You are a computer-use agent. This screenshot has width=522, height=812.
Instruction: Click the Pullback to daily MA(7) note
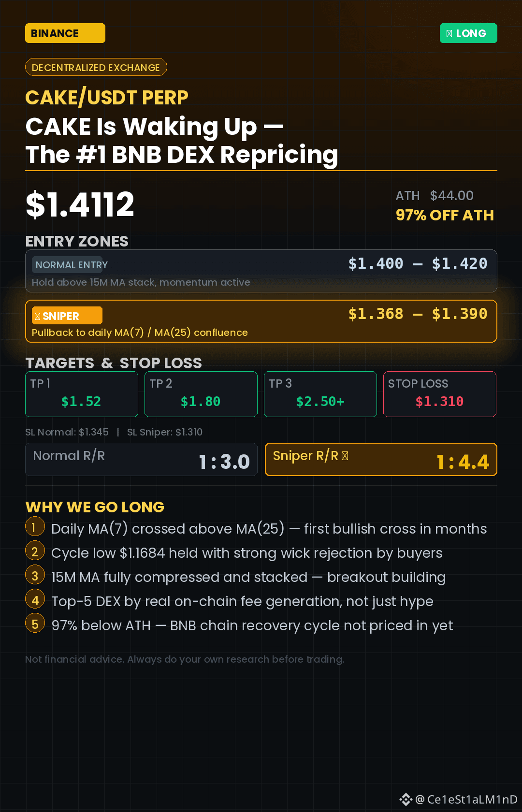coord(140,333)
